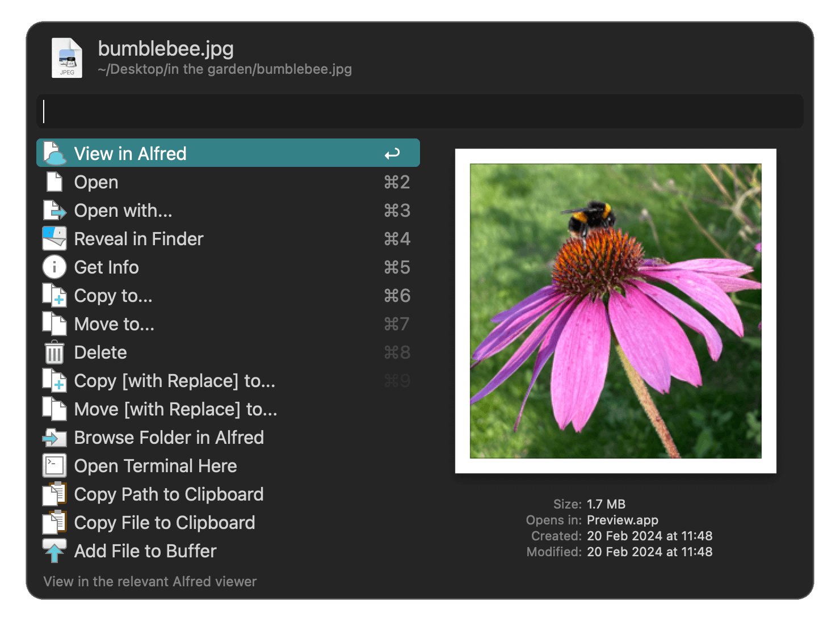The width and height of the screenshot is (840, 630).
Task: Click the Browse Folder in Alfred arrow icon
Action: tap(54, 437)
